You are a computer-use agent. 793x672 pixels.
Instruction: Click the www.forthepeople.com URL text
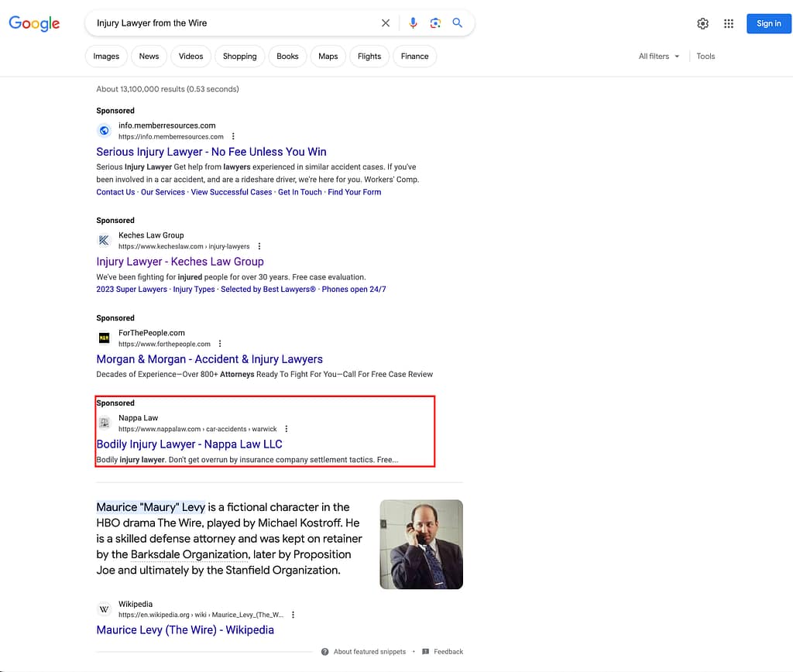[x=164, y=344]
